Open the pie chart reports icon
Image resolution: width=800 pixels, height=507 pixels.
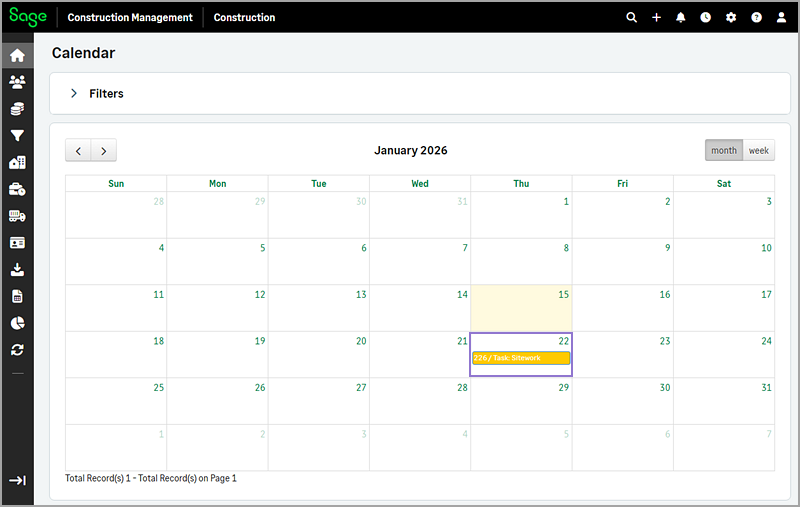coord(17,323)
